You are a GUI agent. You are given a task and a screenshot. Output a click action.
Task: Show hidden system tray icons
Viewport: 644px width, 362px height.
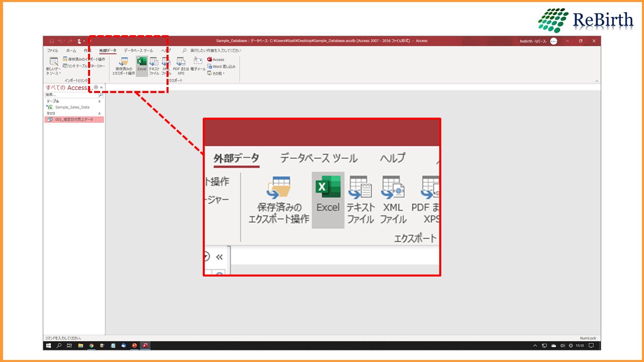pyautogui.click(x=535, y=346)
